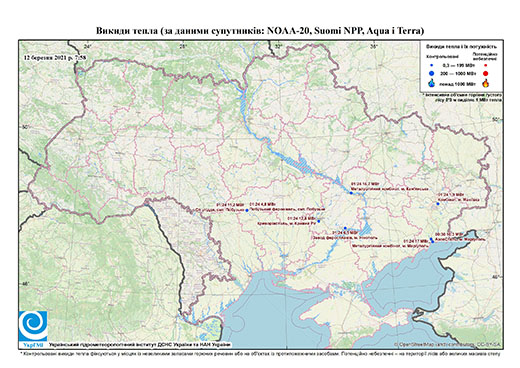
Task: Click the понад 1000 МВт legend label
Action: 457,83
